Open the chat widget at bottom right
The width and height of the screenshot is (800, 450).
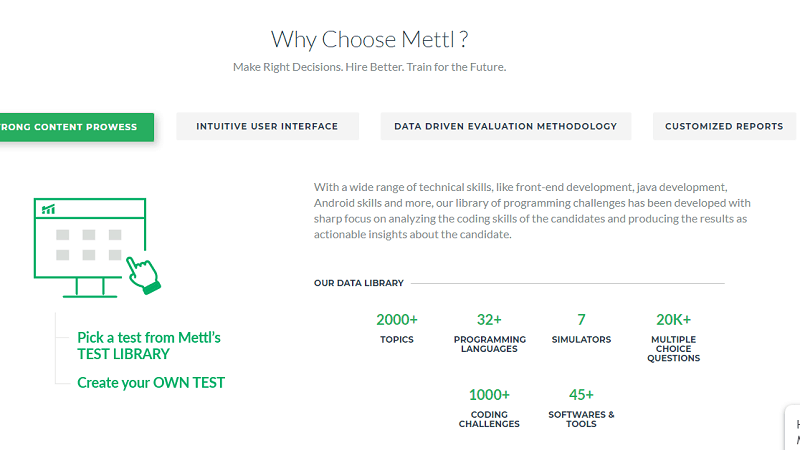(x=790, y=430)
